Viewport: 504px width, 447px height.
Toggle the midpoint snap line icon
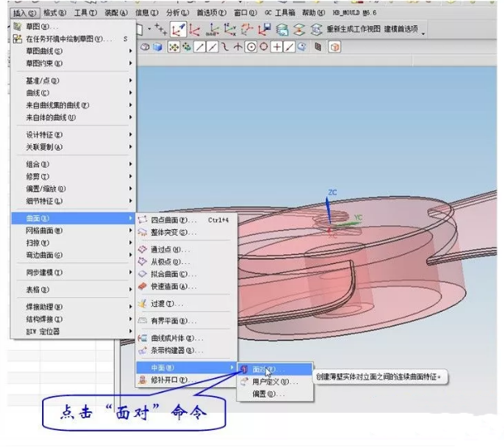(x=213, y=47)
